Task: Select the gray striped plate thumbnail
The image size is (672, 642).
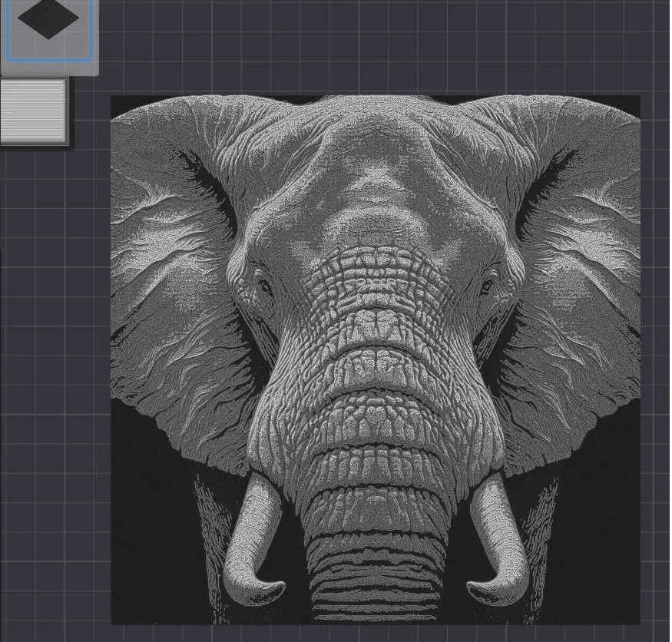Action: pos(34,112)
